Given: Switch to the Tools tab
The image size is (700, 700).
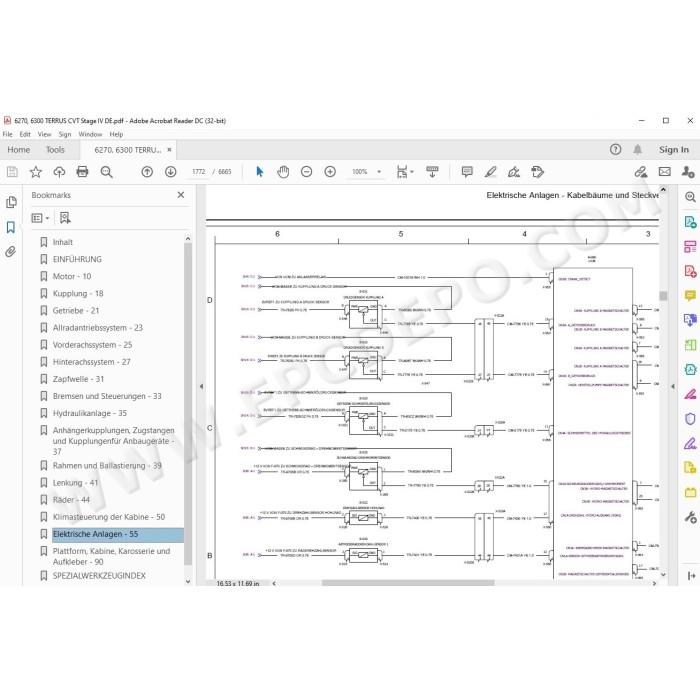Looking at the screenshot, I should (55, 150).
